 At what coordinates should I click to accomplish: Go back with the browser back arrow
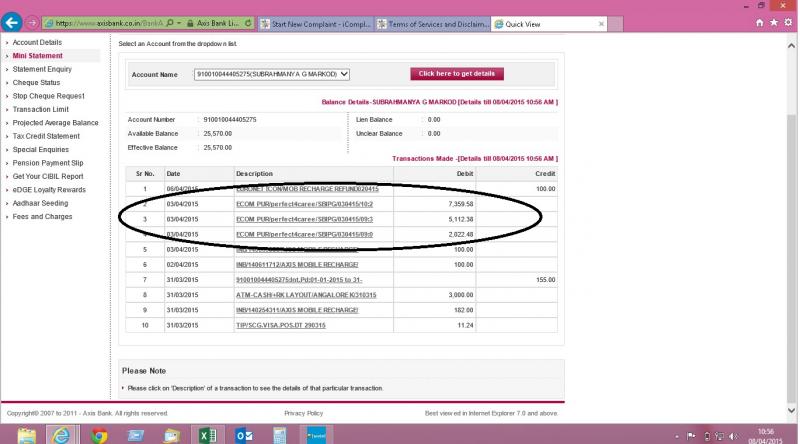[11, 22]
